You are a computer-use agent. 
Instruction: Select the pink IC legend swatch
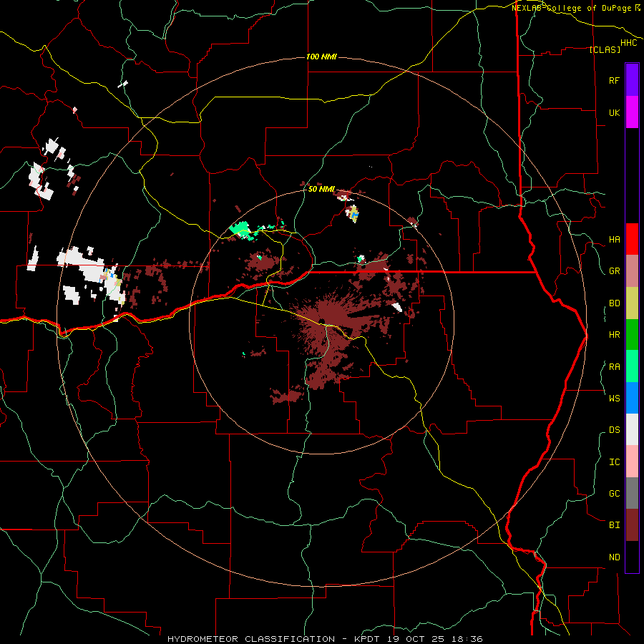click(x=632, y=462)
